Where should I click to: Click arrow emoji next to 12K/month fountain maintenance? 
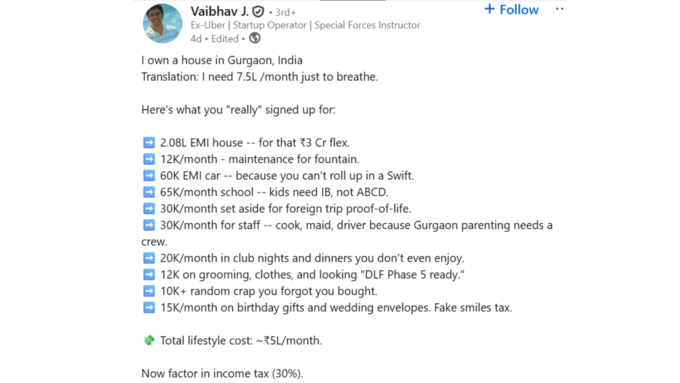click(149, 159)
